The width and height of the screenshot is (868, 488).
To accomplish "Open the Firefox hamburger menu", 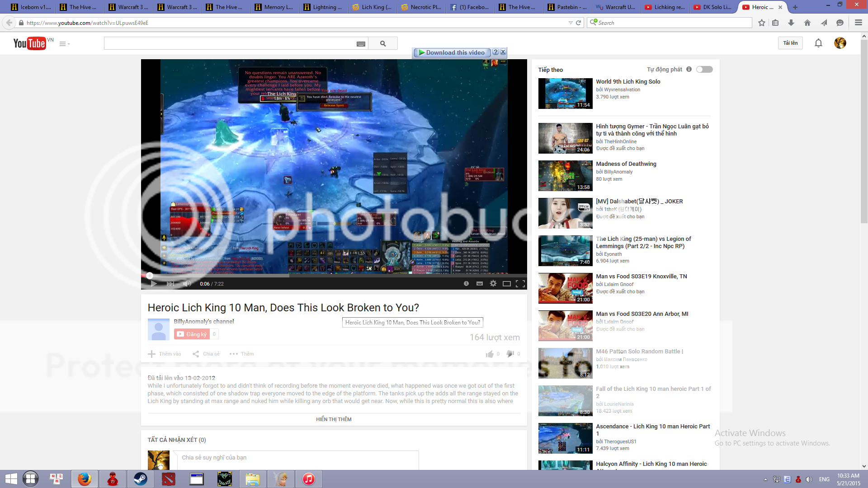I will [858, 23].
